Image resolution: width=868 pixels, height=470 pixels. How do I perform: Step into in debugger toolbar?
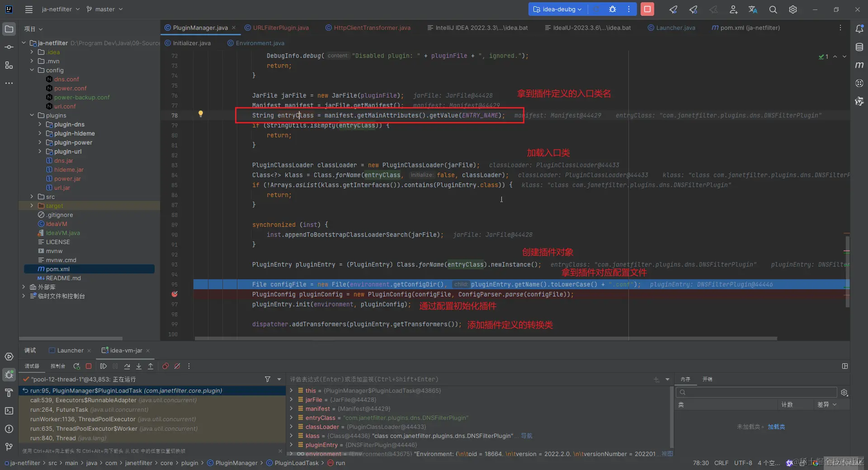pyautogui.click(x=139, y=366)
